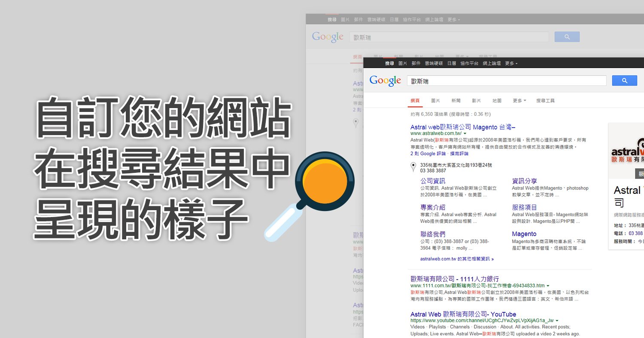The height and width of the screenshot is (338, 644).
Task: Switch to 圖片 results tab under search field
Action: [x=435, y=101]
